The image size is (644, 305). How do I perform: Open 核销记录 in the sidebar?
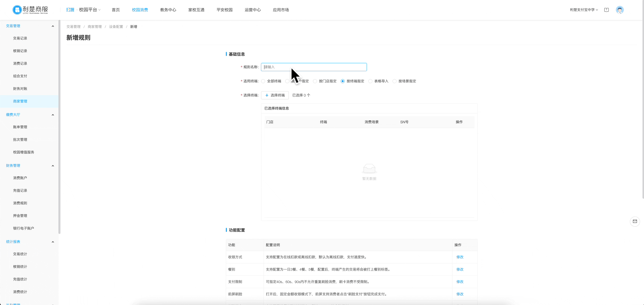[x=20, y=51]
